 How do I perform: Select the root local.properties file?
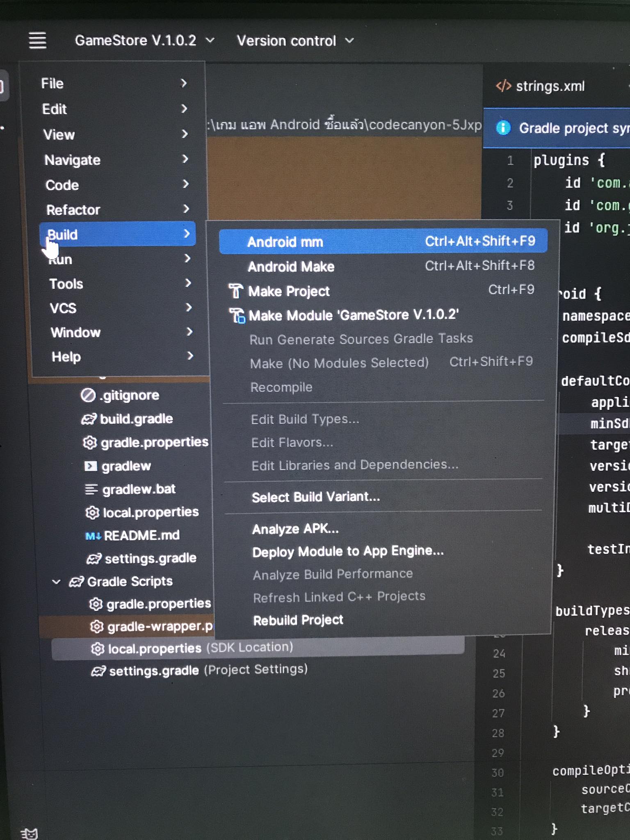tap(142, 512)
